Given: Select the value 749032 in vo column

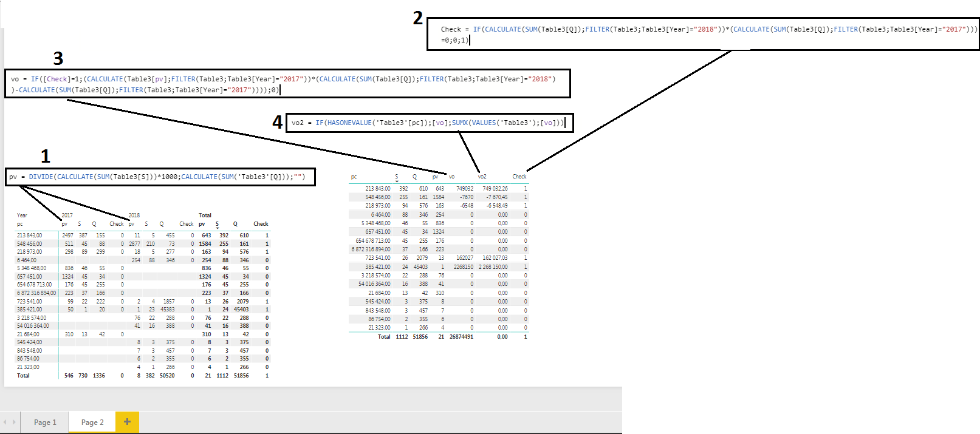Looking at the screenshot, I should pyautogui.click(x=465, y=189).
